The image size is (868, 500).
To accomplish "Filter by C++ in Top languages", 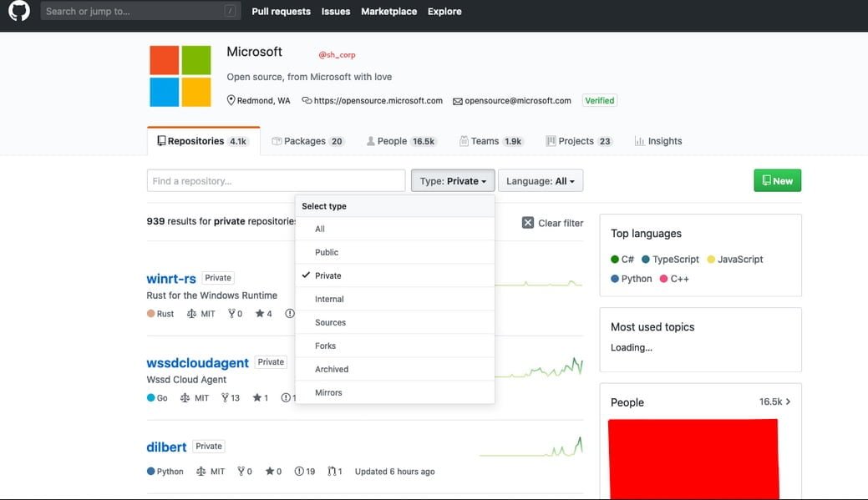I will click(674, 279).
